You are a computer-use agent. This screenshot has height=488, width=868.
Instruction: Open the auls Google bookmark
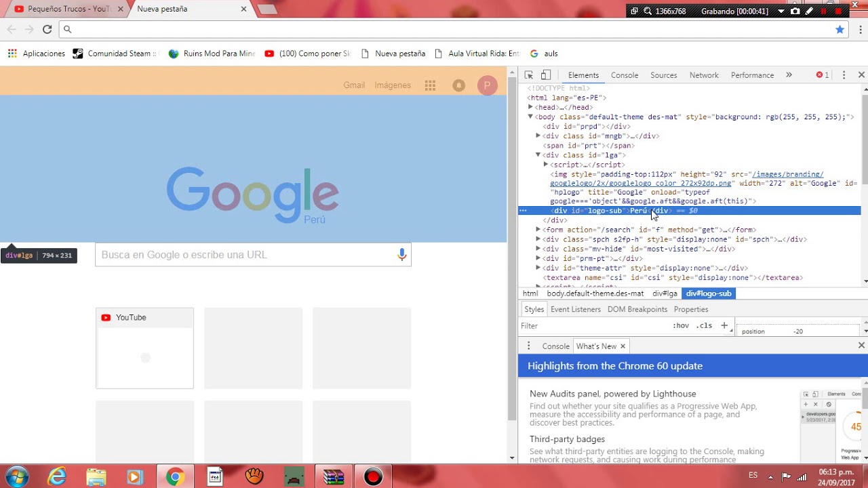click(x=544, y=54)
